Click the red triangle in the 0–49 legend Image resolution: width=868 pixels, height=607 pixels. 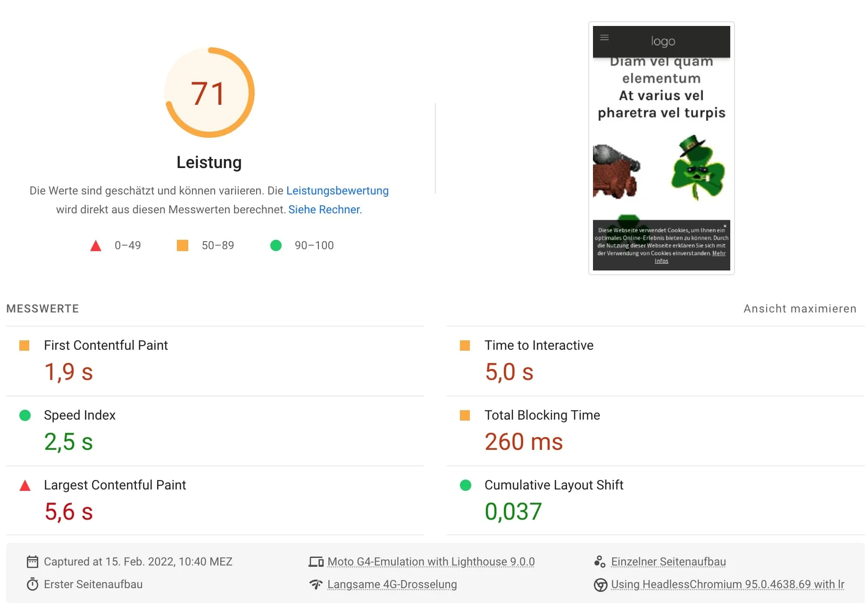[96, 245]
